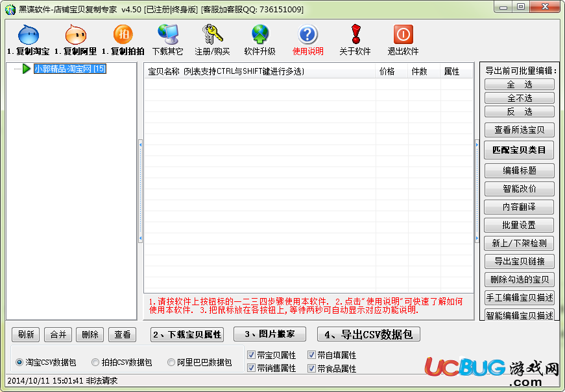Click the 软件升级 software upgrade icon

pyautogui.click(x=260, y=34)
